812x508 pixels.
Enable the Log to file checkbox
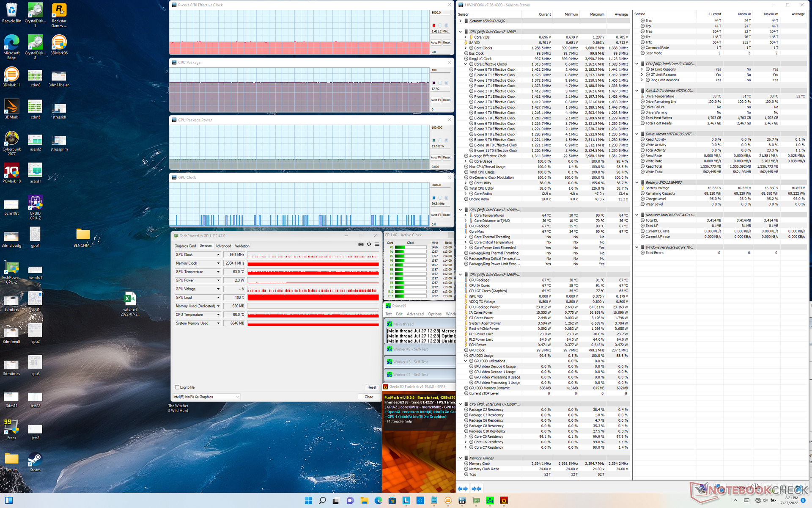[177, 387]
